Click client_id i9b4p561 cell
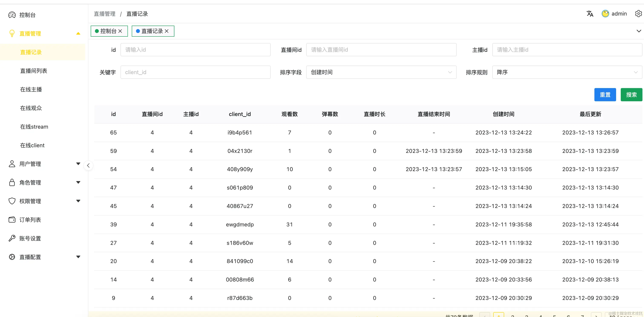The image size is (644, 317). coord(240,133)
